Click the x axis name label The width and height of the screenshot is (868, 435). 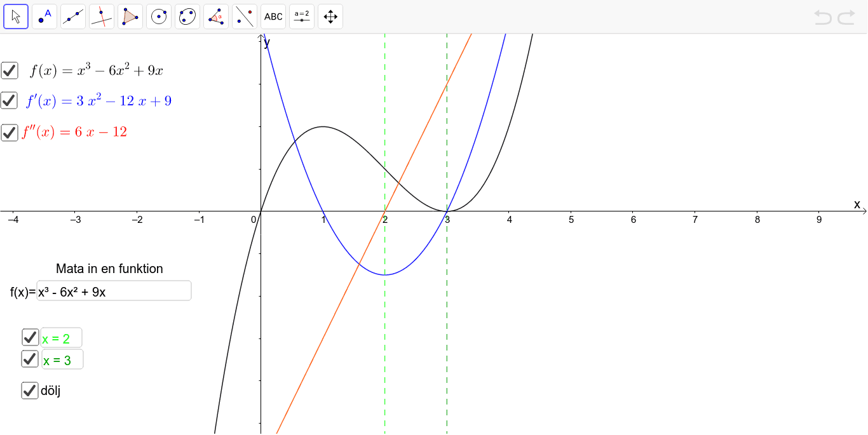[857, 204]
